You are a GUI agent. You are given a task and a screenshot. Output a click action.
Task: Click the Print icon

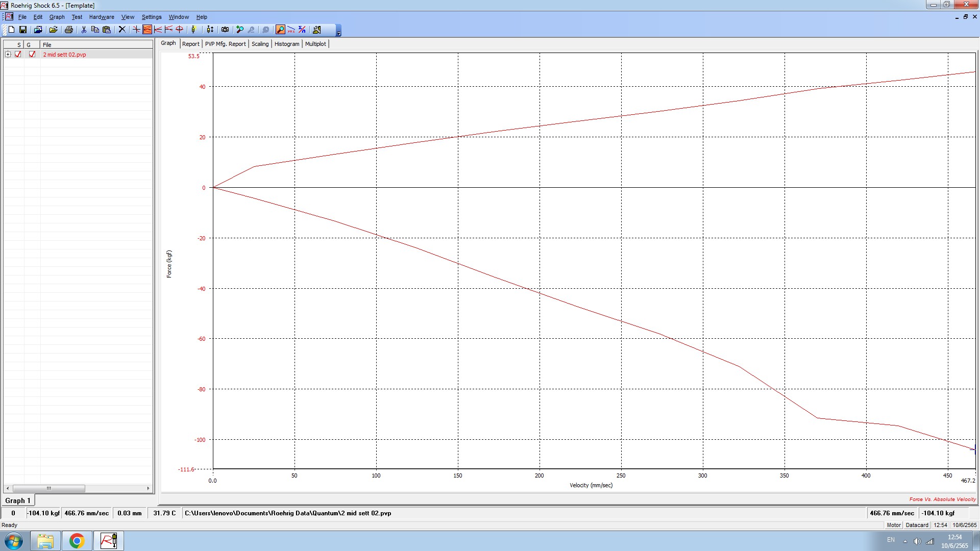click(x=69, y=30)
